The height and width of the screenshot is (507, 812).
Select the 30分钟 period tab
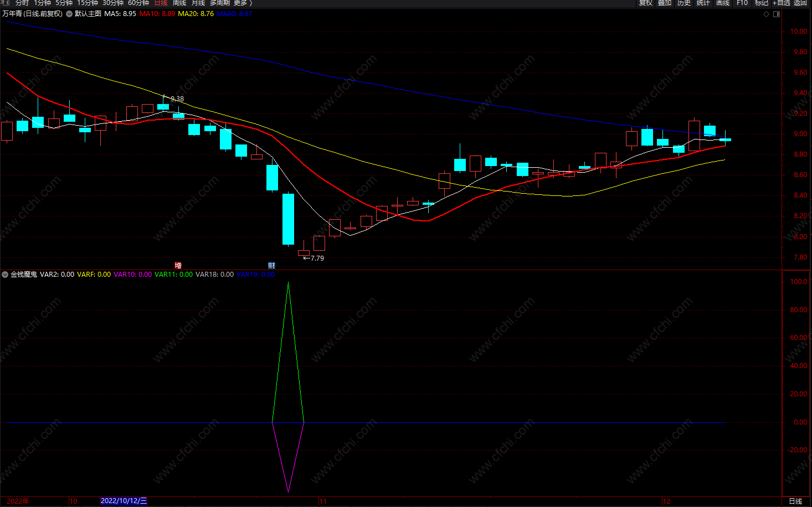pos(112,3)
